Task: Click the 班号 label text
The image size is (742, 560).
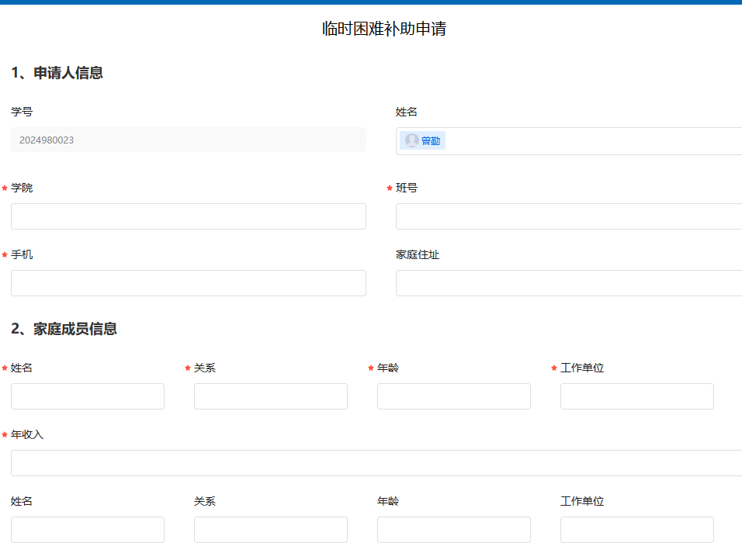Action: coord(407,188)
